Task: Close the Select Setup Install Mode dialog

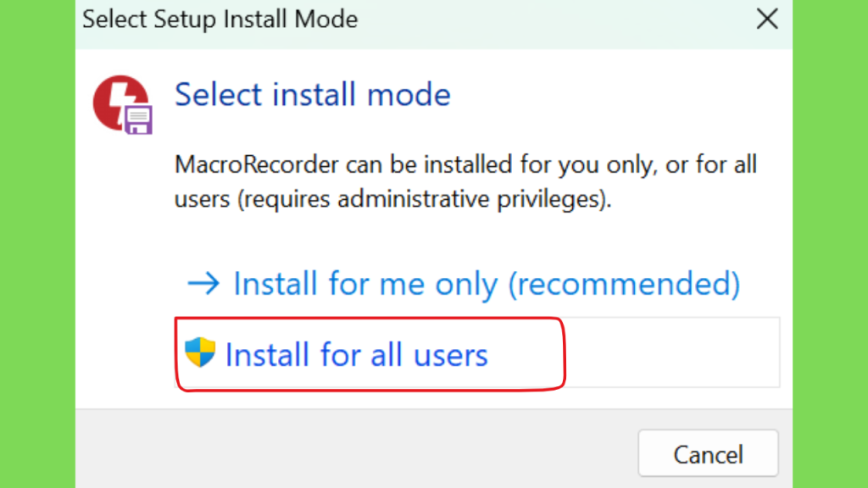Action: click(767, 19)
